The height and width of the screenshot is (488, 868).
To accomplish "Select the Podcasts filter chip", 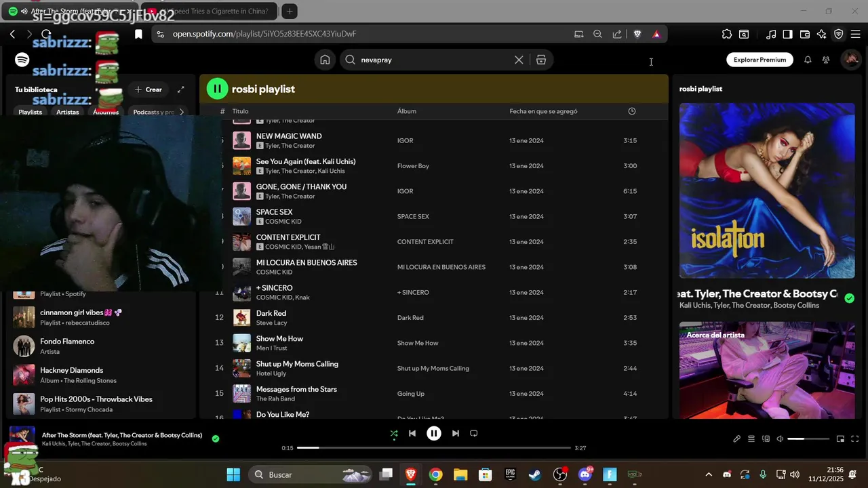I will (153, 112).
